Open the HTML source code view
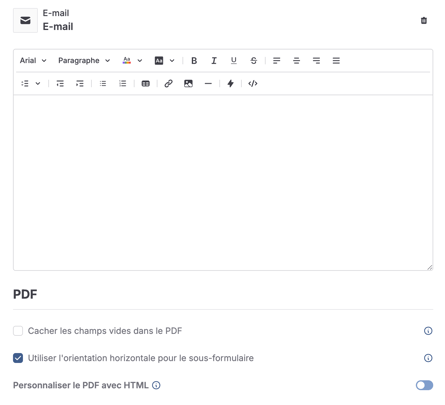Image resolution: width=445 pixels, height=405 pixels. click(253, 83)
